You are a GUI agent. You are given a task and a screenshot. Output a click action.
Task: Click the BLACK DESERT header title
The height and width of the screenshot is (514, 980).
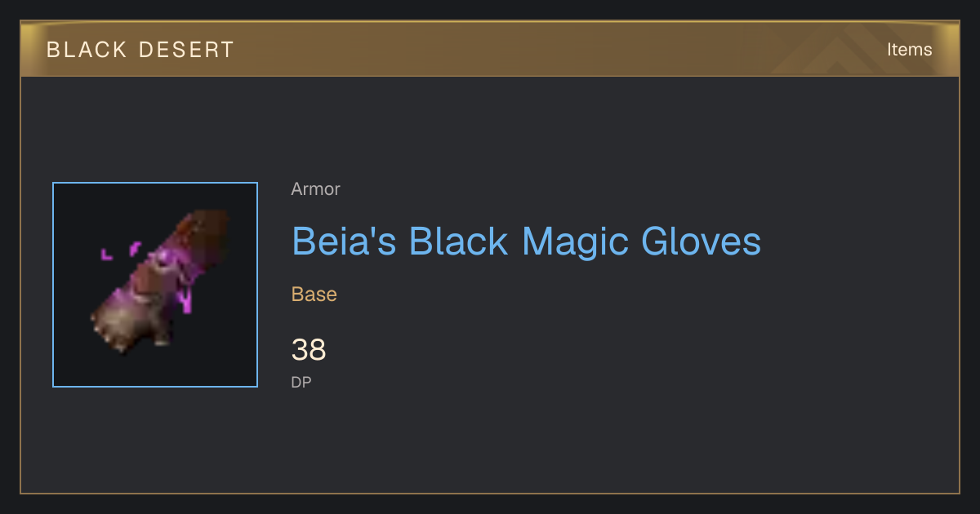[140, 50]
